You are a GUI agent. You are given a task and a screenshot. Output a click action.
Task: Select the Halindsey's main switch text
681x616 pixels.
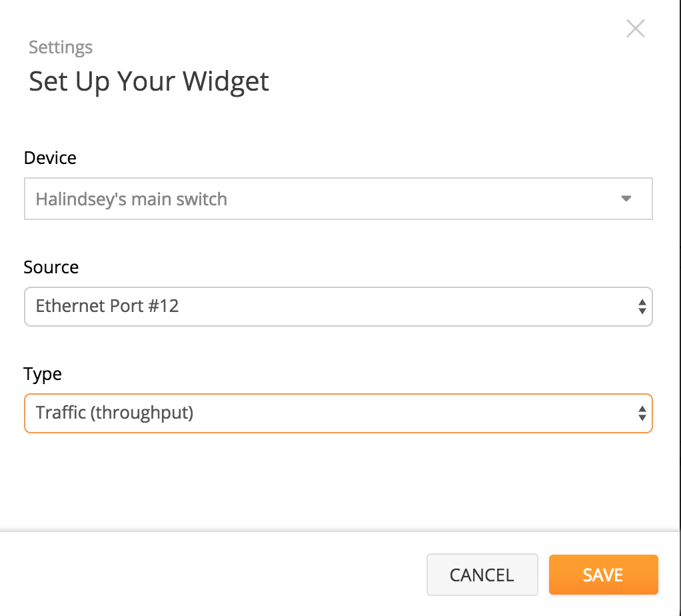131,199
